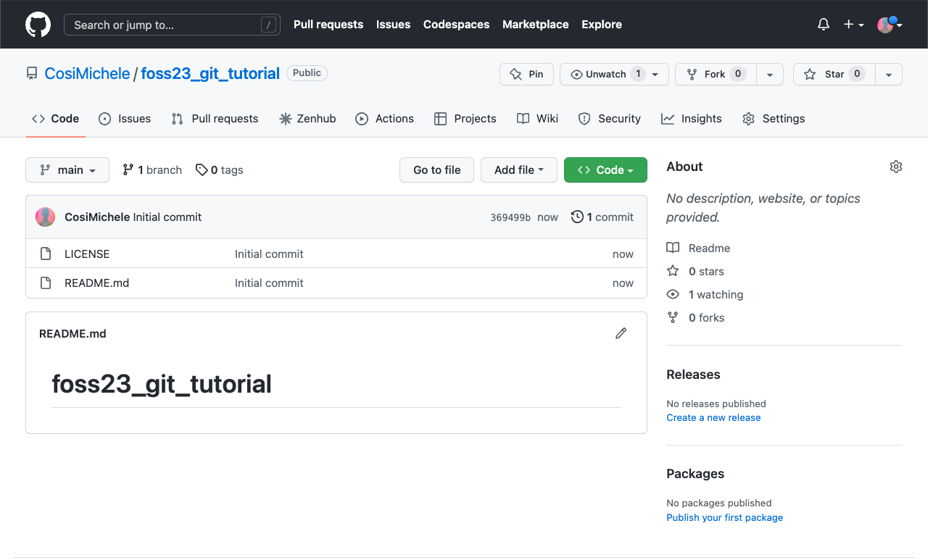Open the main branch selector

[x=67, y=170]
